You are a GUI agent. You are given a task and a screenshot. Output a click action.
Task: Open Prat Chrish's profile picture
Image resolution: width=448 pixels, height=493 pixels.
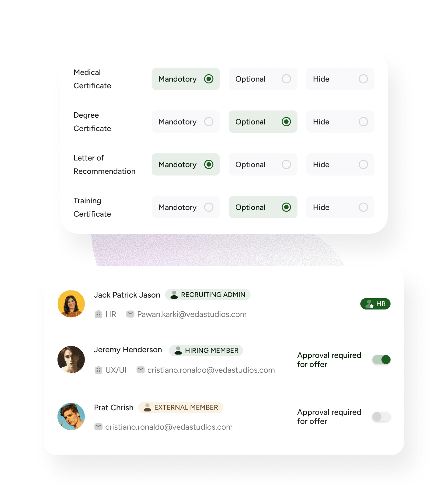71,417
